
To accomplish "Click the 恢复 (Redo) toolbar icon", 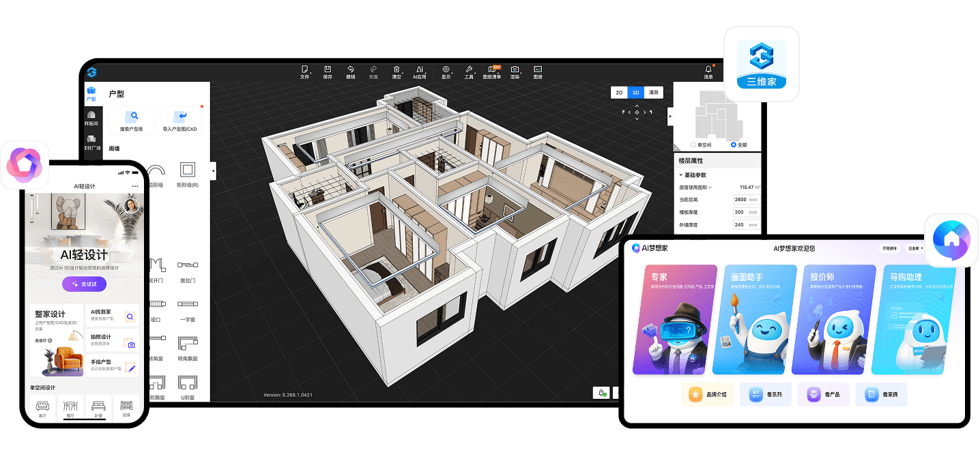I will [x=373, y=72].
